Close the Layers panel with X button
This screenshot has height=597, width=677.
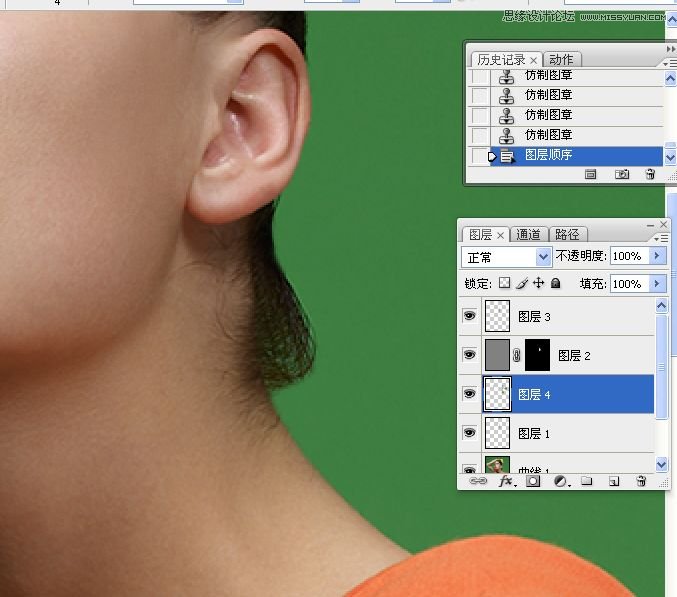pyautogui.click(x=664, y=224)
